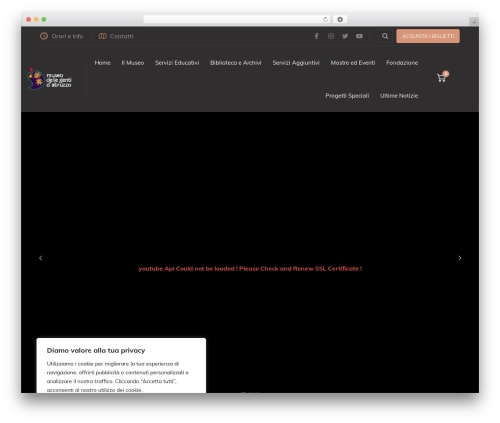Open the Ultime Notizie menu
This screenshot has width=500, height=423.
click(x=399, y=96)
